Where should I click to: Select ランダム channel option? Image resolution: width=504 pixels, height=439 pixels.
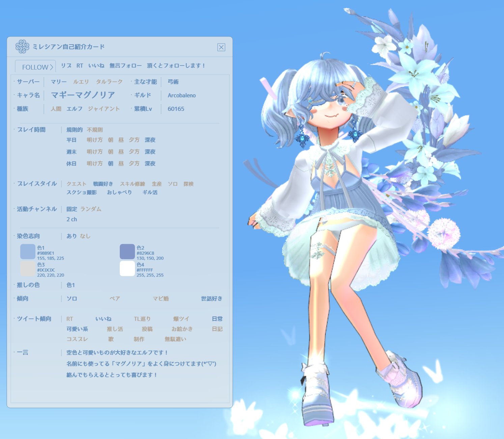pos(91,209)
